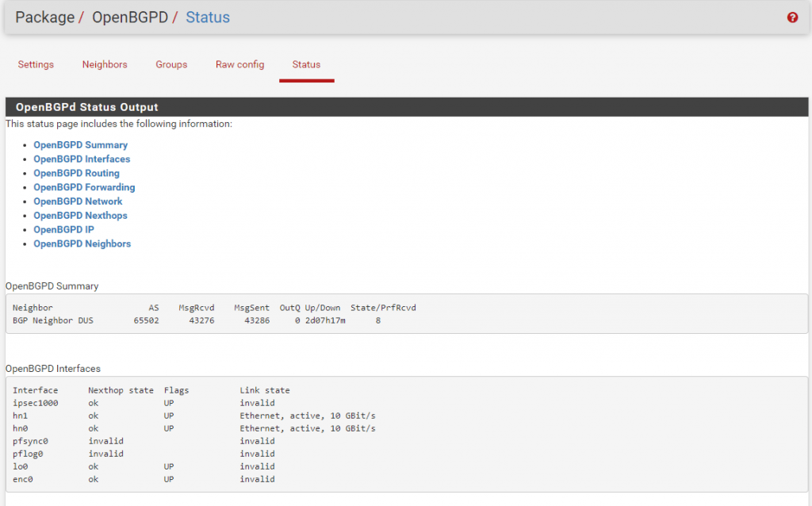Click the Package breadcrumb text
Image resolution: width=812 pixels, height=506 pixels.
click(45, 17)
